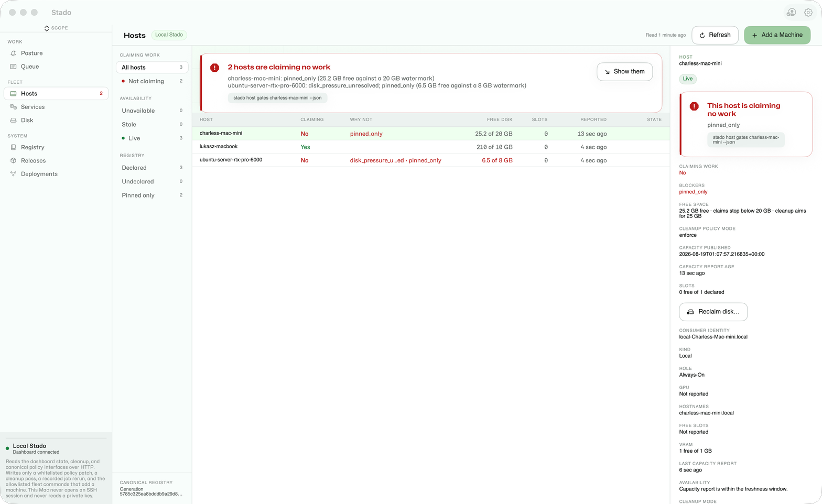Filter by Unavailable hosts
The height and width of the screenshot is (504, 822).
coord(152,111)
